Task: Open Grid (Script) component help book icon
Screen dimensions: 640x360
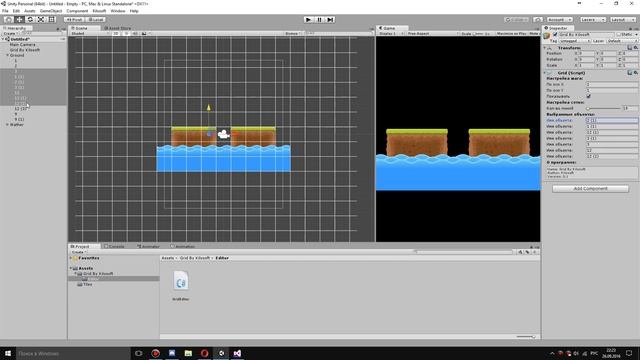Action: click(x=629, y=73)
